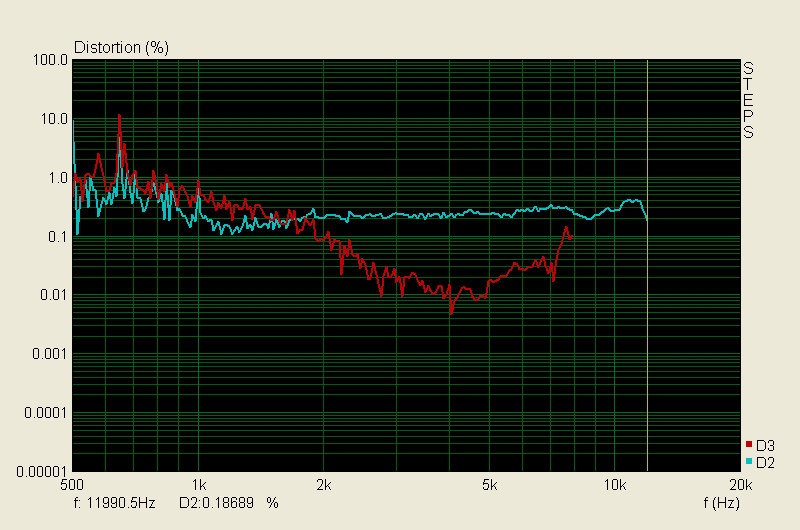Viewport: 800px width, 530px height.
Task: Click the 0.01 y-axis tick label
Action: click(x=53, y=295)
